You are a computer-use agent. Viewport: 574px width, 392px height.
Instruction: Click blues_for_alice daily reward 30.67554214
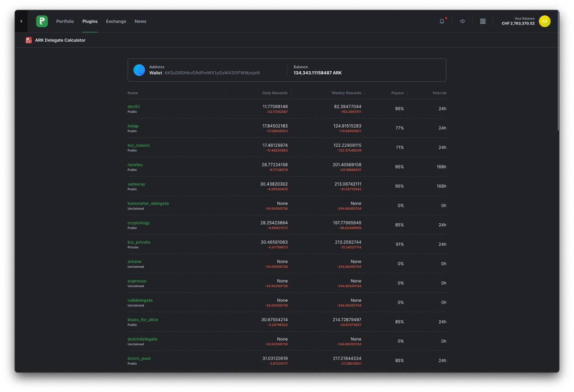275,320
